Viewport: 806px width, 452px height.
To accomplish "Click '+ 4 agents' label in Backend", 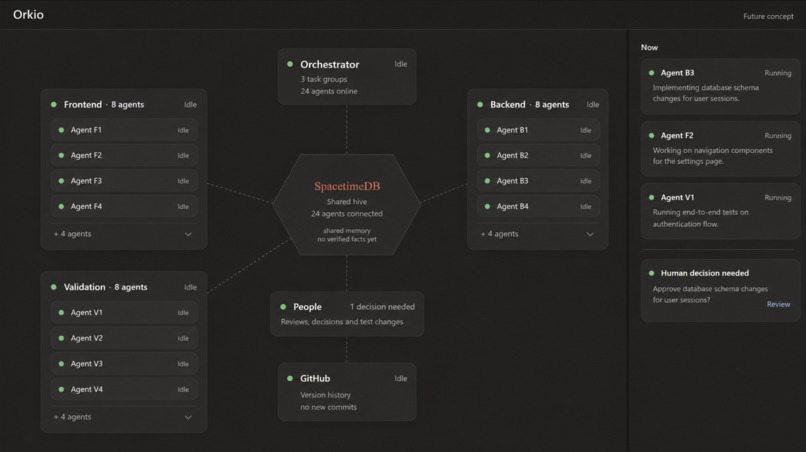I will [499, 234].
